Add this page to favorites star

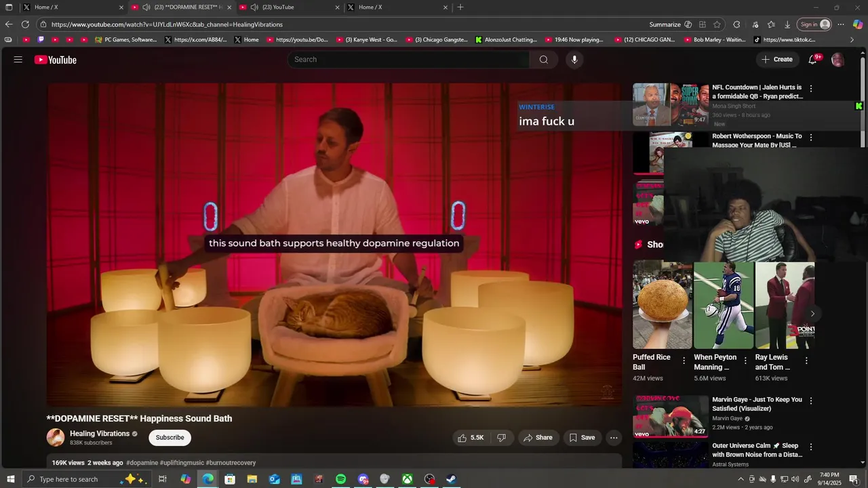(x=717, y=24)
